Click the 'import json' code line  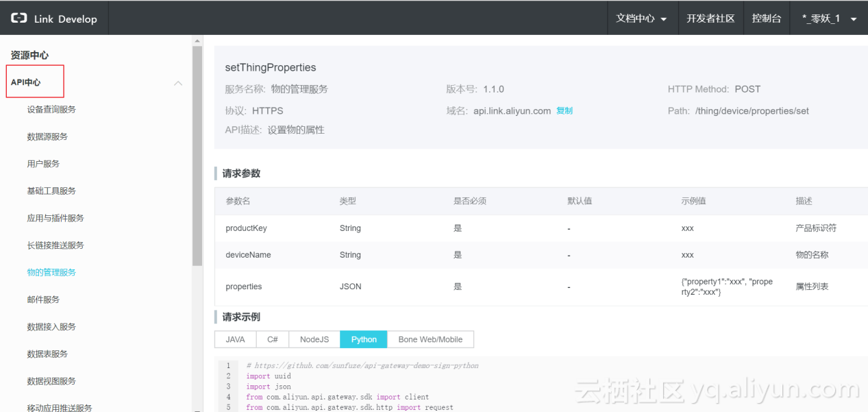pos(269,386)
